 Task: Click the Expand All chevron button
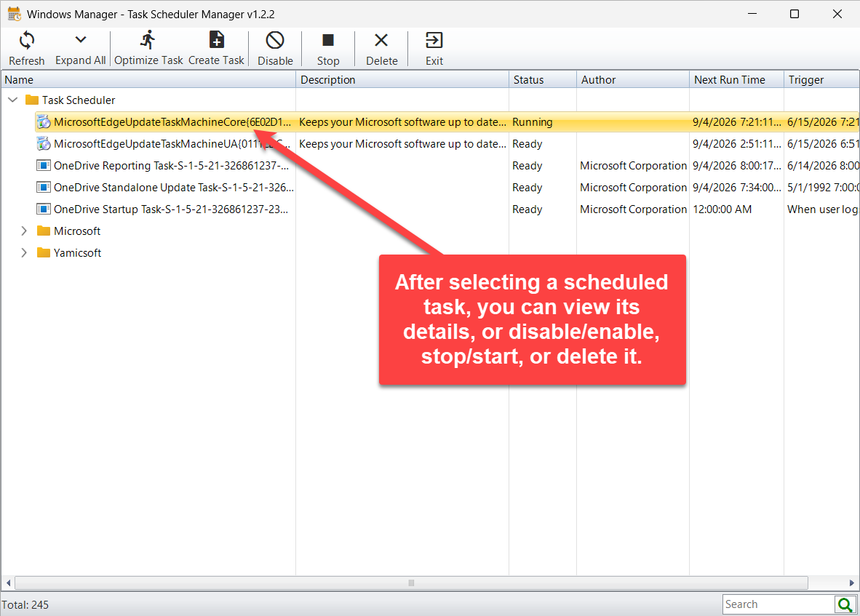pyautogui.click(x=81, y=39)
